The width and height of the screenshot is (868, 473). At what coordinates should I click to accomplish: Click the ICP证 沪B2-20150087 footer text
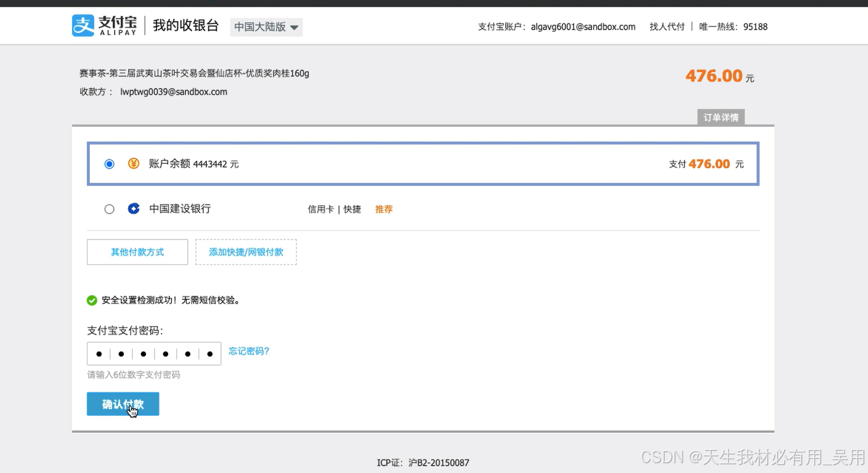[423, 463]
